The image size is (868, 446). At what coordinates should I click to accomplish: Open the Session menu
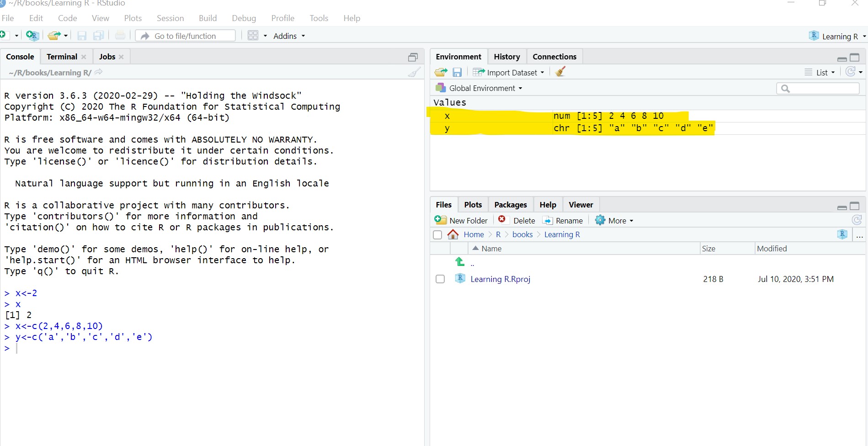[x=170, y=18]
